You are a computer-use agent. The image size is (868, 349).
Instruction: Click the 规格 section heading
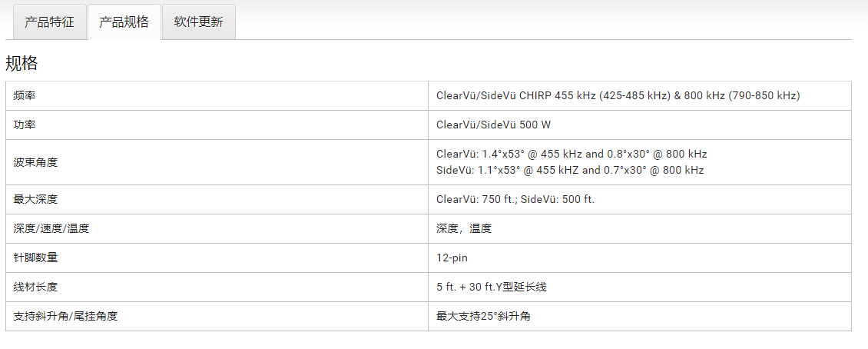point(22,63)
